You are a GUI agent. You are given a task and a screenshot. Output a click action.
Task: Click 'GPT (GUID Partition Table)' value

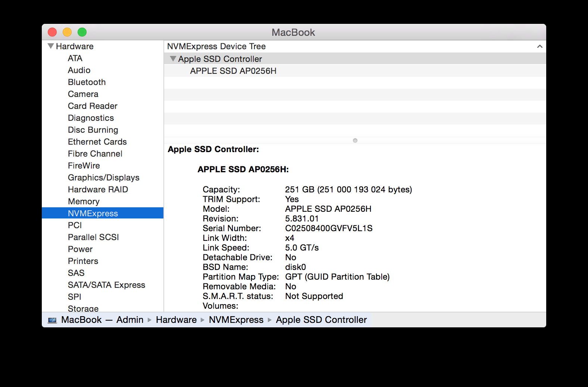(337, 277)
